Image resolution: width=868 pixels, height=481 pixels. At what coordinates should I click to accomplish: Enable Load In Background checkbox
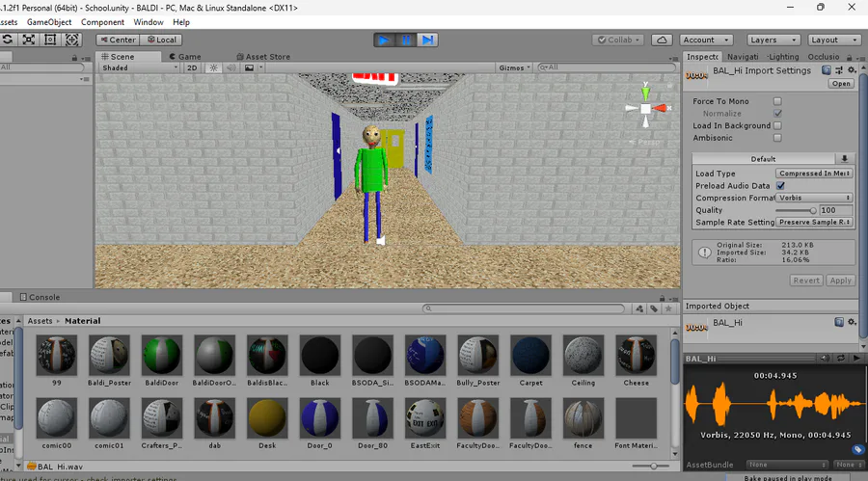(777, 125)
